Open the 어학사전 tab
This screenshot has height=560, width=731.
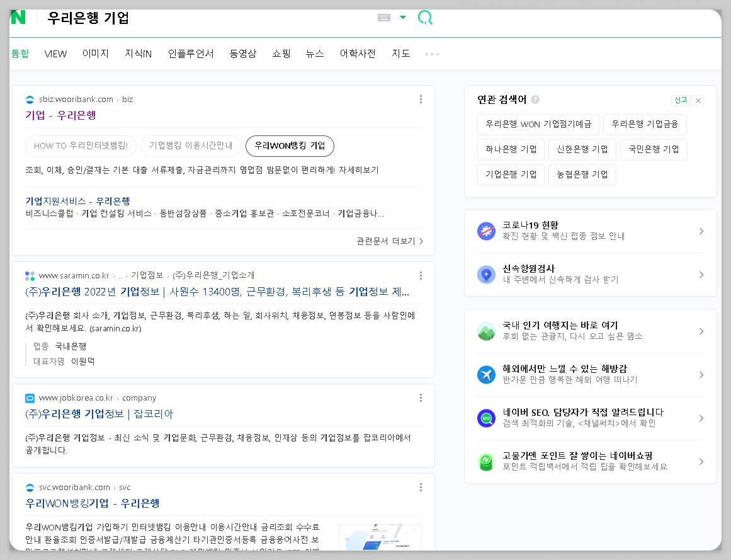pos(358,54)
